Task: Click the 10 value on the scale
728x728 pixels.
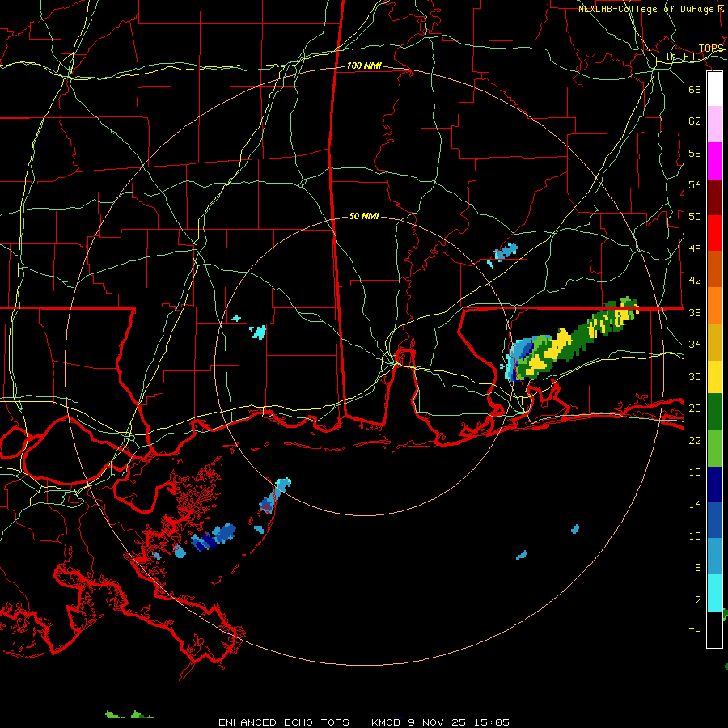Action: pos(695,535)
